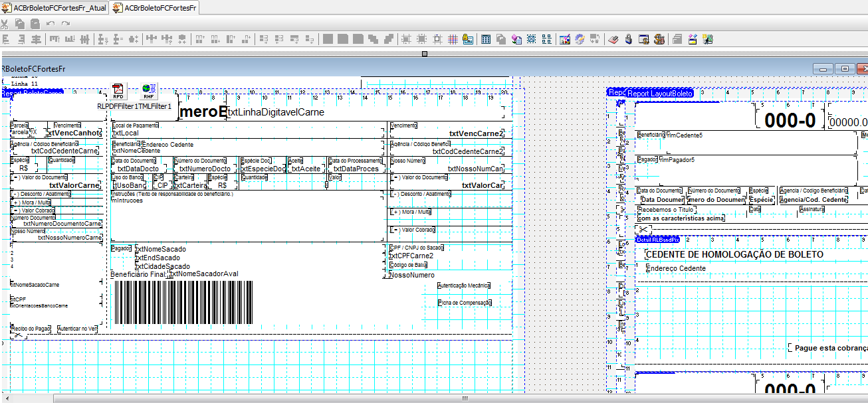This screenshot has height=403, width=868.
Task: Select the CEDENTE DE HOMOLOGAÇÃO DE BOLETO label
Action: tap(734, 254)
